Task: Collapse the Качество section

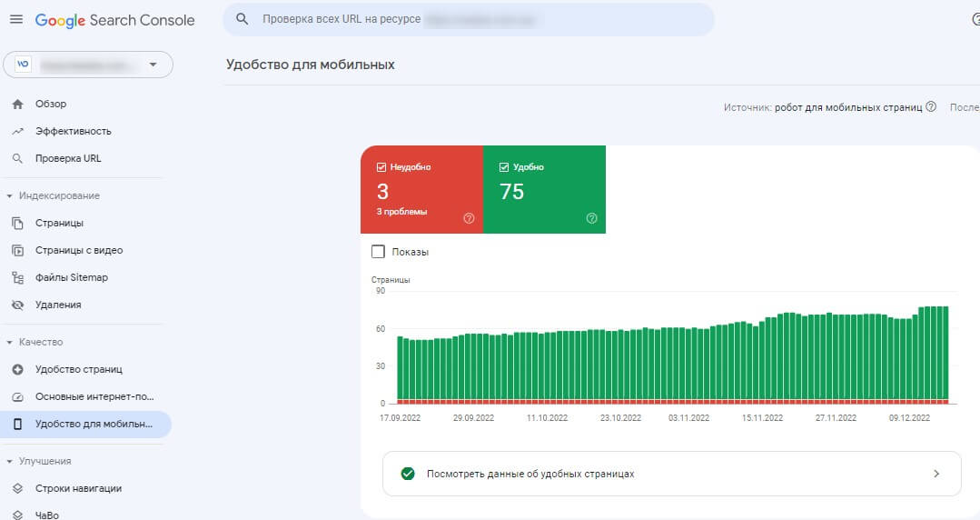Action: point(9,343)
